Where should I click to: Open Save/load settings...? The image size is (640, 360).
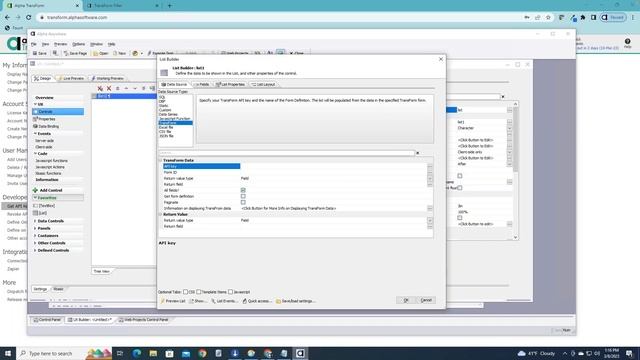click(x=295, y=301)
